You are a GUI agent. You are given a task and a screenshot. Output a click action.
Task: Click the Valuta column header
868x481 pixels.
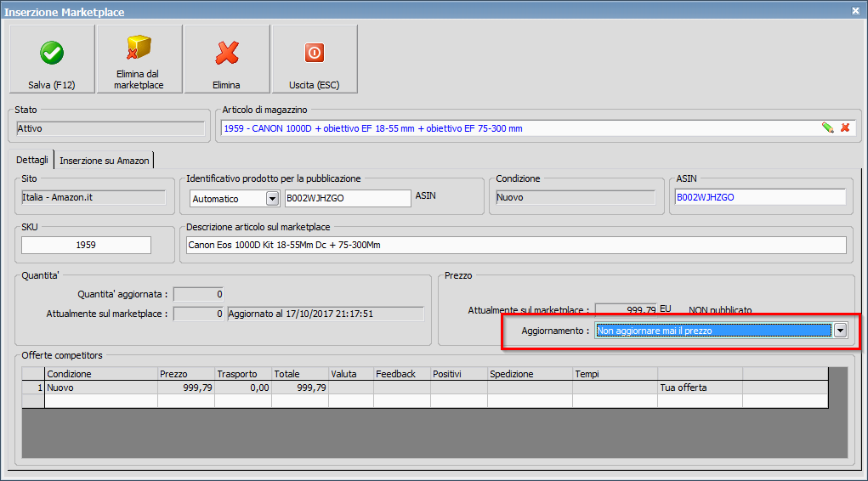[351, 374]
